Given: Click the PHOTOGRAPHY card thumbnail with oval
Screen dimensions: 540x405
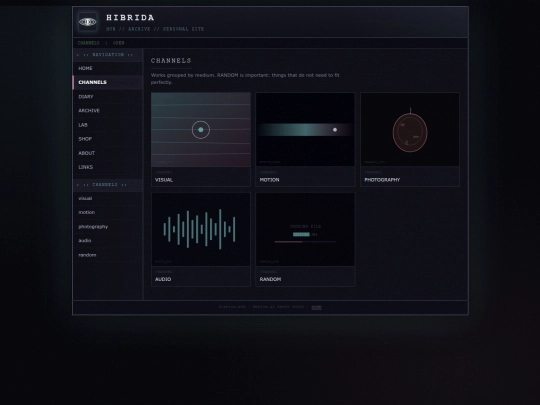Looking at the screenshot, I should click(410, 129).
